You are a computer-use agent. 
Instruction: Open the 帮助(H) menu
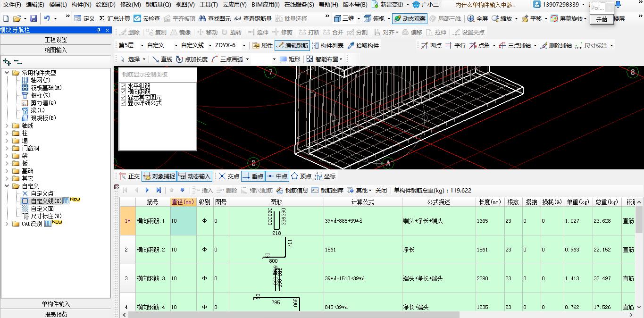[328, 4]
